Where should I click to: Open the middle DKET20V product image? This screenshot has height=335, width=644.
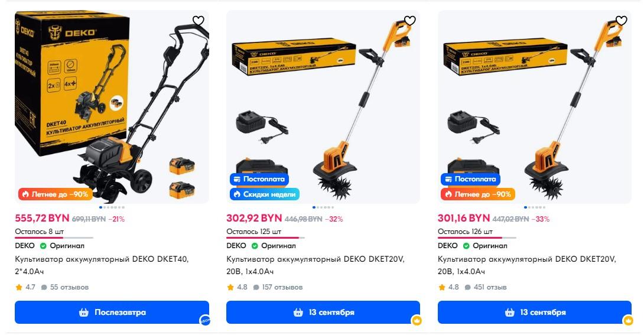[323, 107]
